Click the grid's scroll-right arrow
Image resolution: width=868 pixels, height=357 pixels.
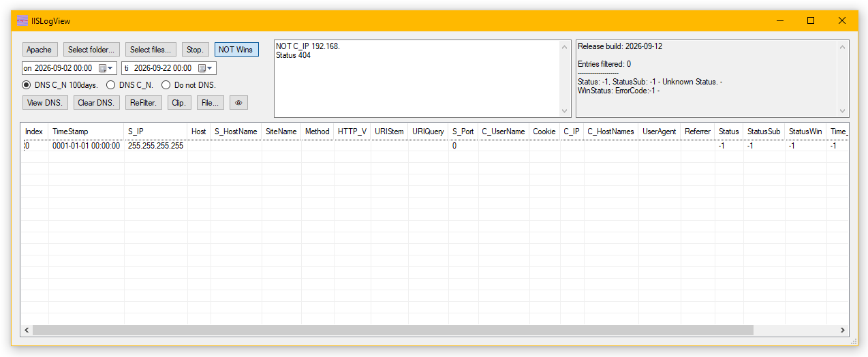[843, 330]
